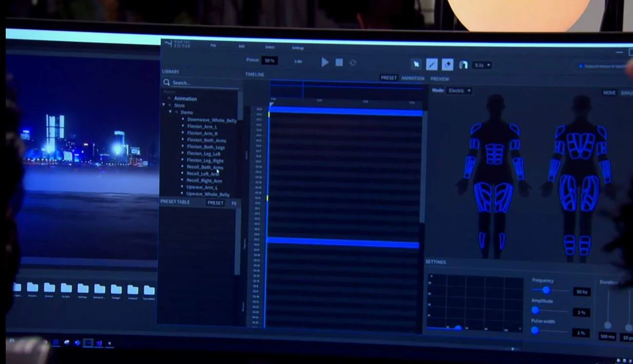Select Recoil_Both_Arms in the library
This screenshot has width=633, height=364.
click(205, 167)
